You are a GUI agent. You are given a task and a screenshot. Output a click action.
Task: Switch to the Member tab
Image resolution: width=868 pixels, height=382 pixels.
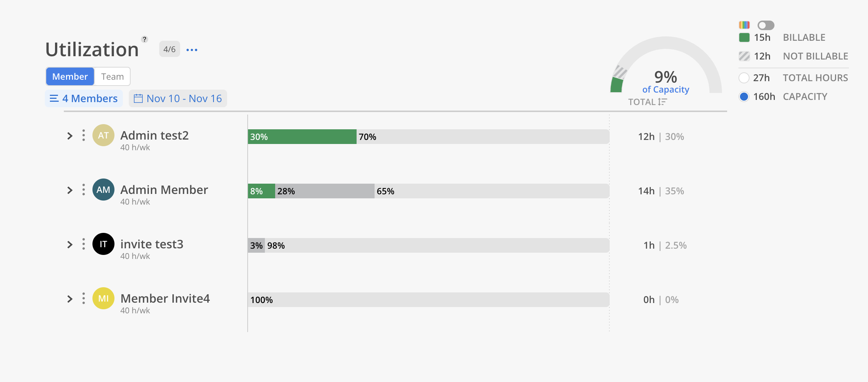(x=70, y=76)
